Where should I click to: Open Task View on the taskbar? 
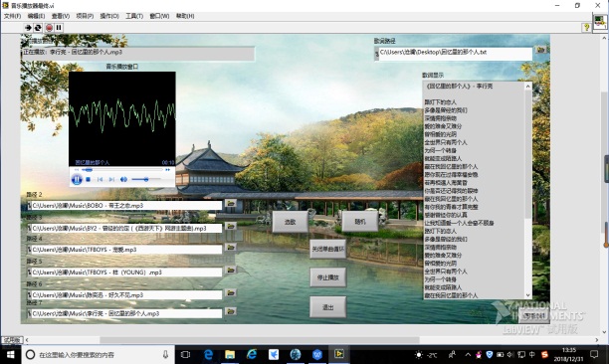pyautogui.click(x=186, y=354)
